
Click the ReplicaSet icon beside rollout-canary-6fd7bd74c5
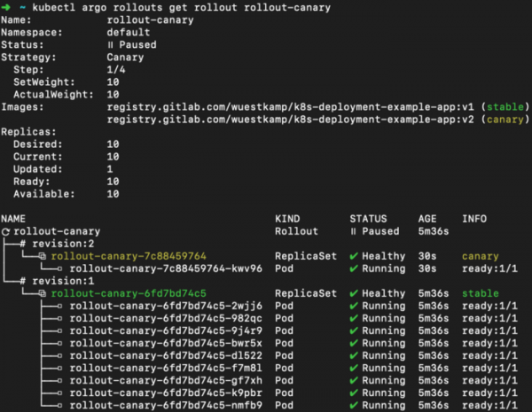(x=43, y=292)
